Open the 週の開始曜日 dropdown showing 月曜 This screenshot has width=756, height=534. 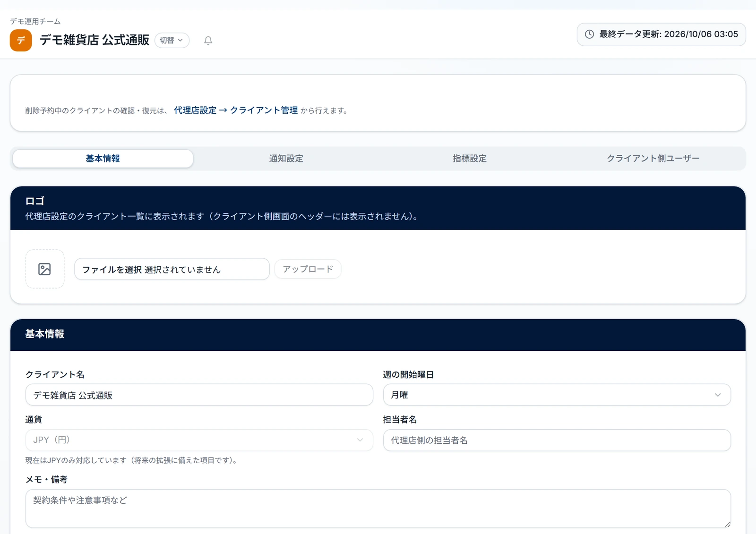557,395
